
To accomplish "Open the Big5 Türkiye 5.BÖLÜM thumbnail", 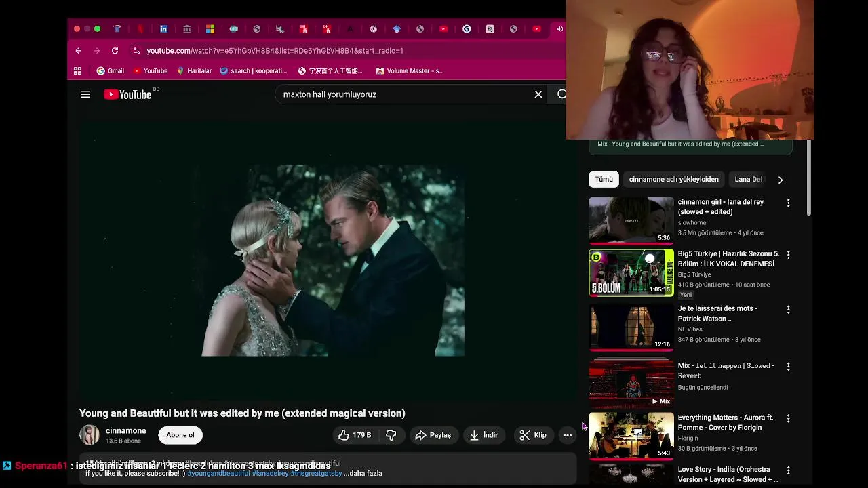I will point(631,272).
